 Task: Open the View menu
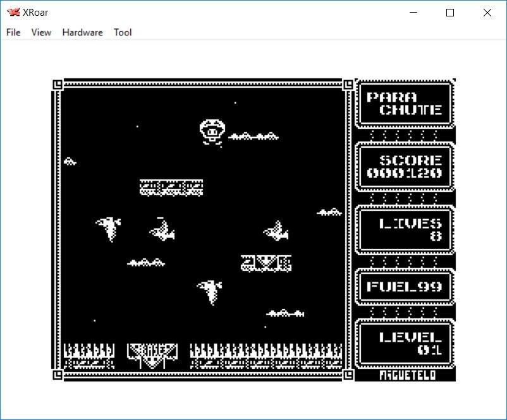tap(41, 32)
